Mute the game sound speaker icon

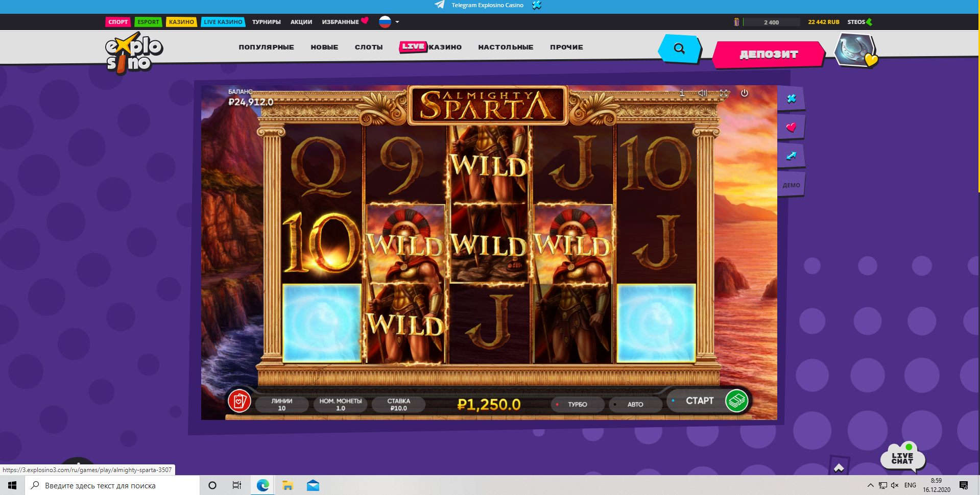pos(703,93)
